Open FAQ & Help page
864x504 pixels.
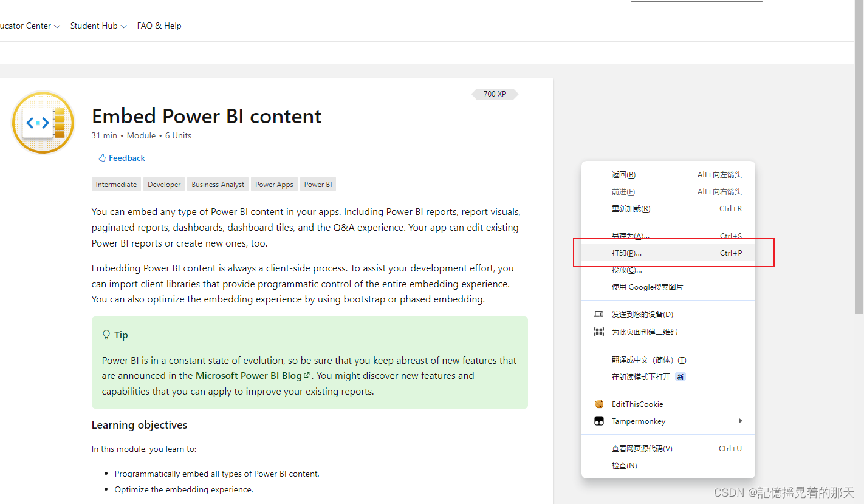click(159, 26)
